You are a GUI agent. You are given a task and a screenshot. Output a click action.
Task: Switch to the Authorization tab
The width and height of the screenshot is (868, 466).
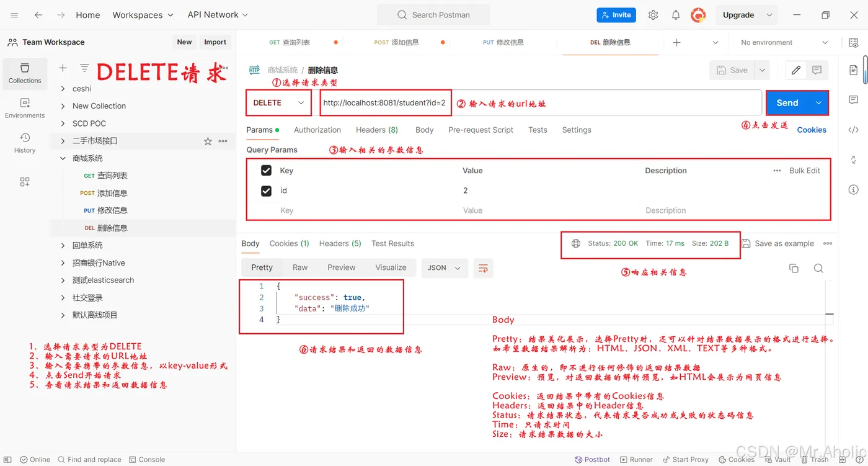[317, 130]
